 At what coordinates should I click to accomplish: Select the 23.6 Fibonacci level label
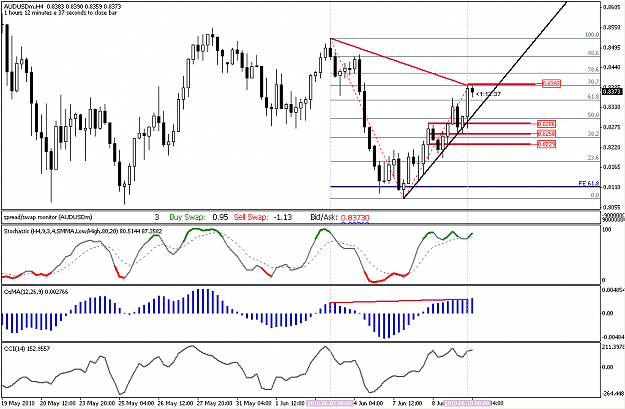pos(593,158)
